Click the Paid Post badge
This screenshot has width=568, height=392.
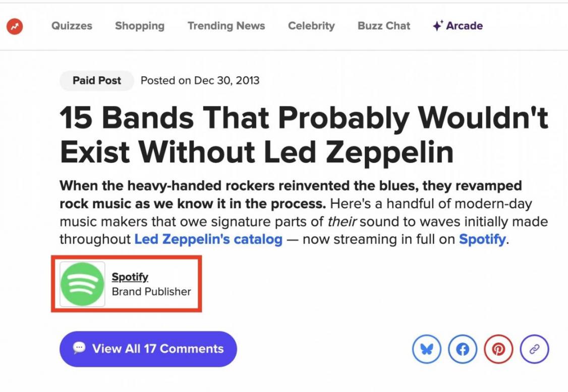[x=97, y=80]
